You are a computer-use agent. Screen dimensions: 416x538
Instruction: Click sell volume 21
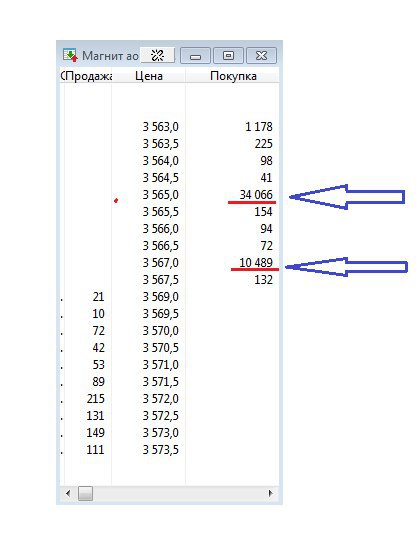(99, 297)
